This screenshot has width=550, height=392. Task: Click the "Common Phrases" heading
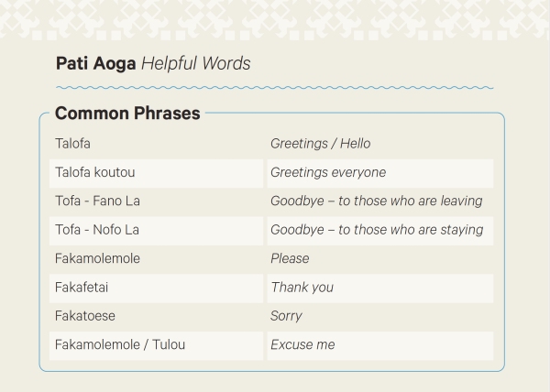click(127, 114)
